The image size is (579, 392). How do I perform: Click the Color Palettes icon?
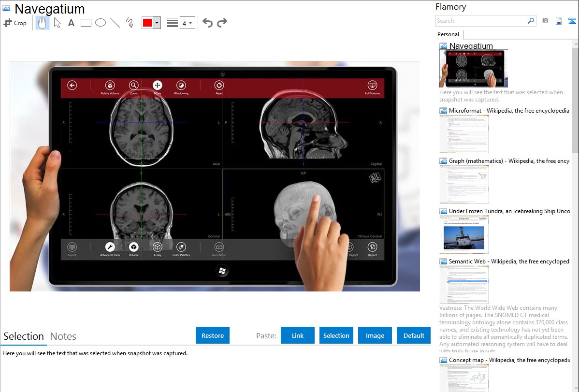click(x=181, y=247)
